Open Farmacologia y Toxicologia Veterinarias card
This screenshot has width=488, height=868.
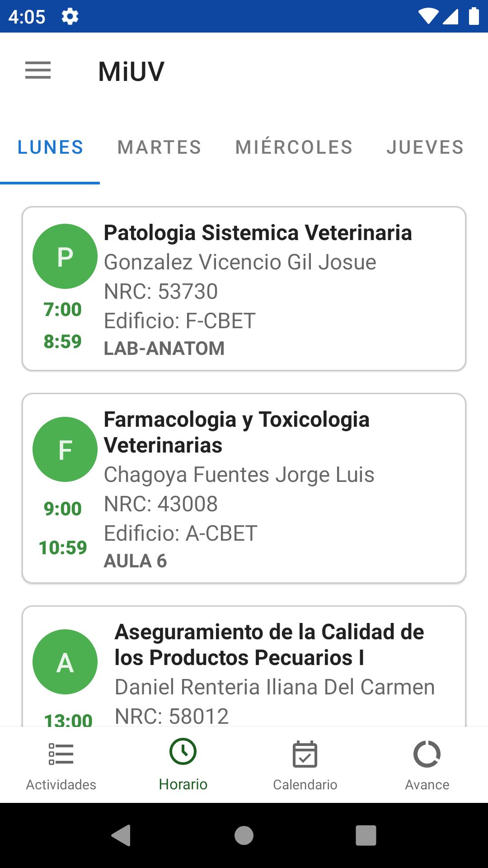(271, 488)
